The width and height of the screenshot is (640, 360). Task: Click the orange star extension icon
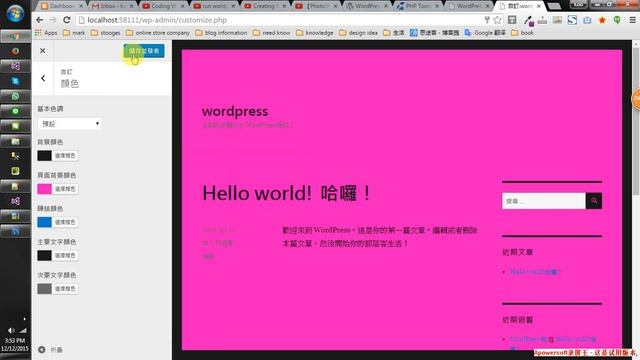coord(602,20)
